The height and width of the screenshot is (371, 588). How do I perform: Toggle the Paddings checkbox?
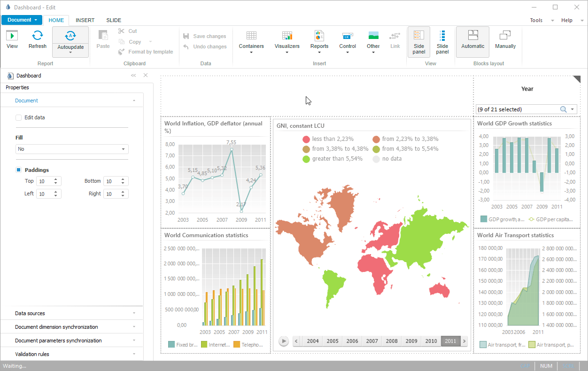pos(19,170)
